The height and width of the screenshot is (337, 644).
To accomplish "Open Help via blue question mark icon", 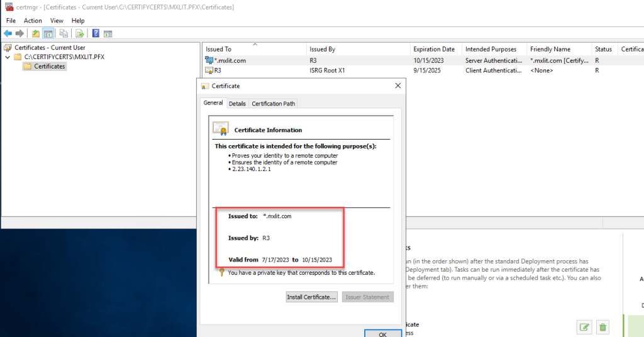I will 96,33.
